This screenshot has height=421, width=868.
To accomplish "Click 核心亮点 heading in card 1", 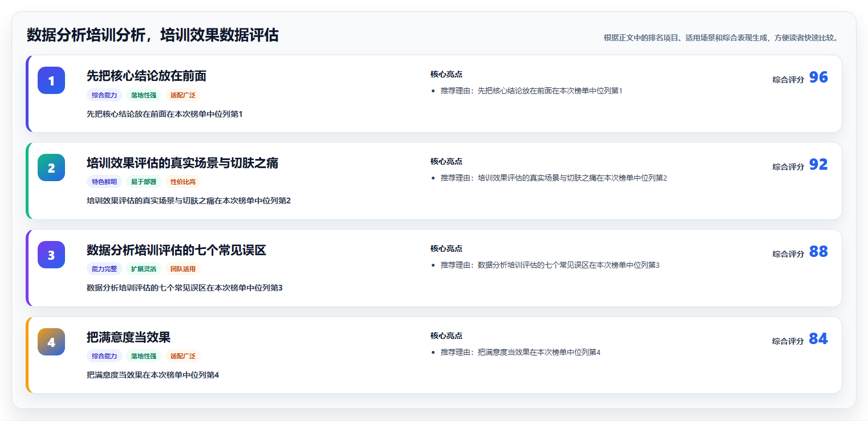I will (447, 74).
